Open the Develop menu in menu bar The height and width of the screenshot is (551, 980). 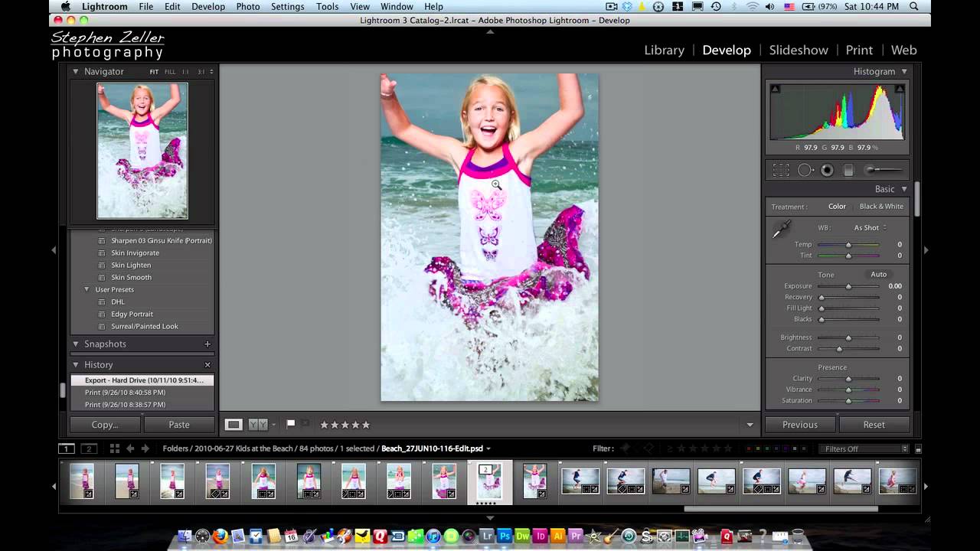point(208,7)
